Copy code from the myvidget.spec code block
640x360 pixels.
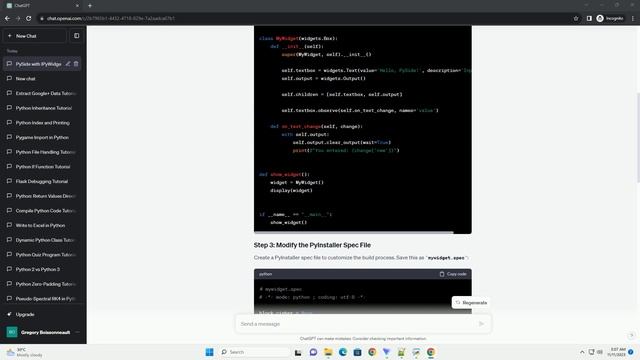tap(453, 274)
